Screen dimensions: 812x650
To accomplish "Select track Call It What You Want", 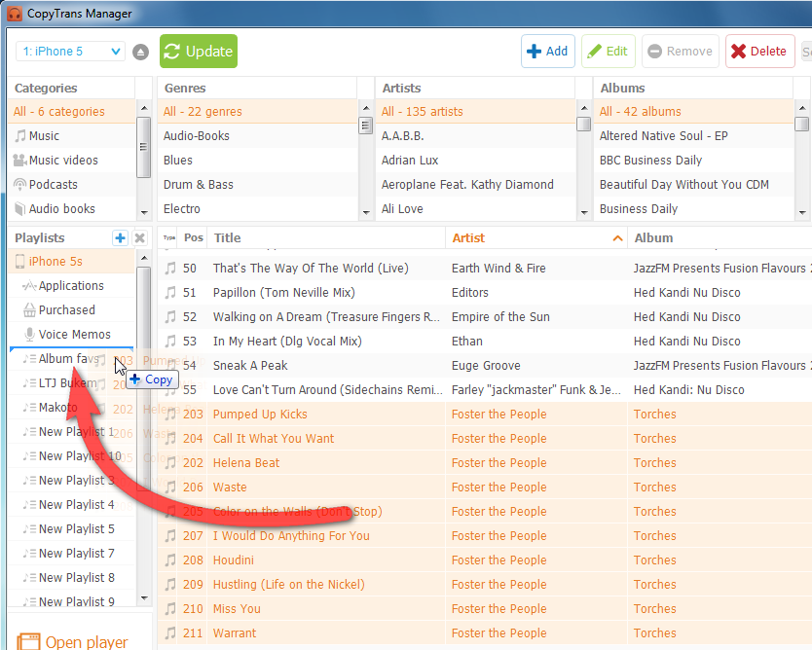I will (x=485, y=439).
